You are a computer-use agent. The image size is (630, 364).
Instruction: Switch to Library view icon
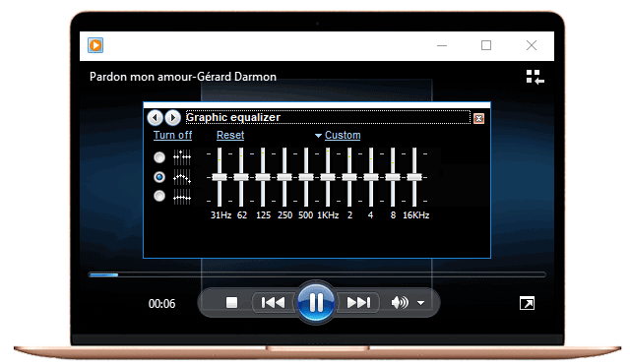point(535,77)
